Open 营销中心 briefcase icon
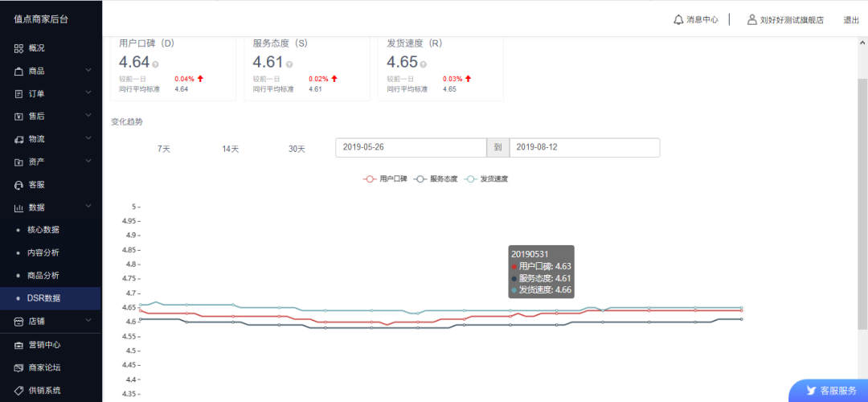The height and width of the screenshot is (402, 868). 18,345
